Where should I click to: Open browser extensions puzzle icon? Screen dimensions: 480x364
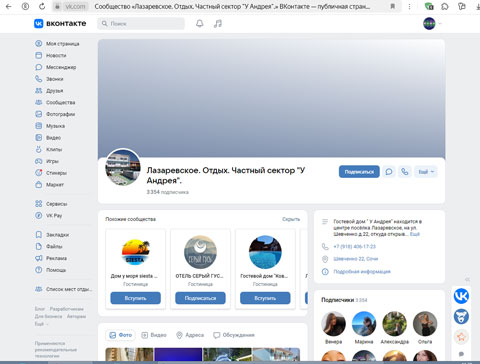tap(445, 6)
